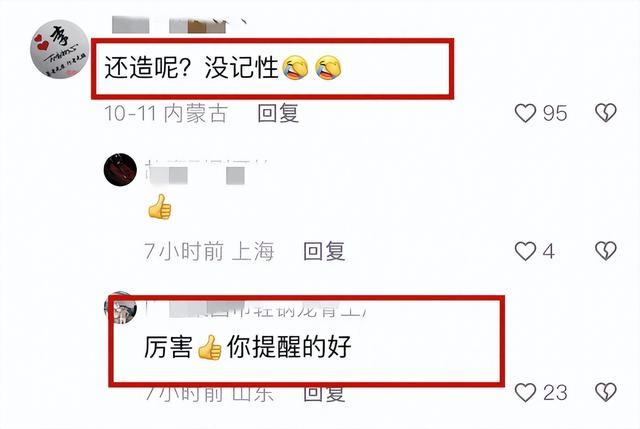Click the thumbs-up emoji reply
This screenshot has width=640, height=429.
point(160,207)
